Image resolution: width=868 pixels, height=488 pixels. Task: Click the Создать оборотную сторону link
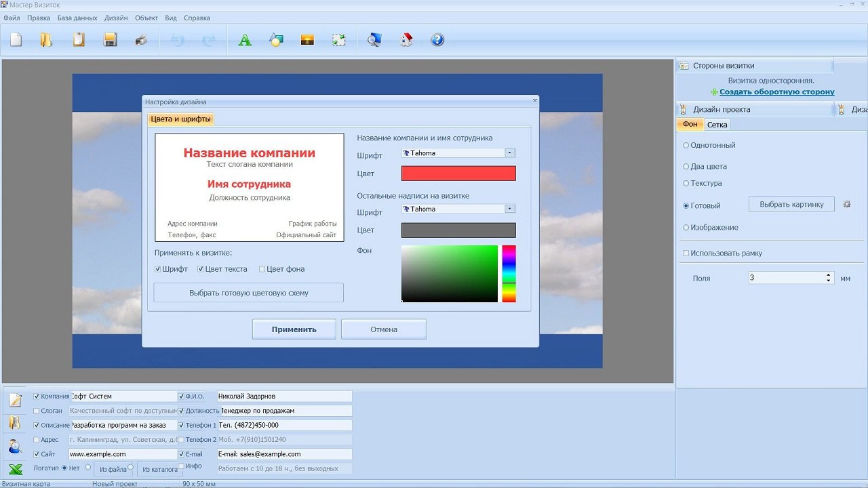pyautogui.click(x=776, y=92)
